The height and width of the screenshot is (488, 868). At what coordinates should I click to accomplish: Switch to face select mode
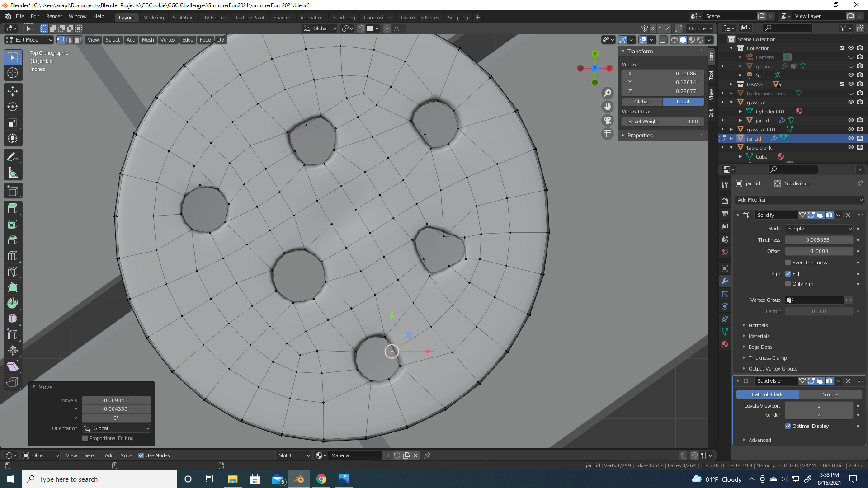pos(77,40)
